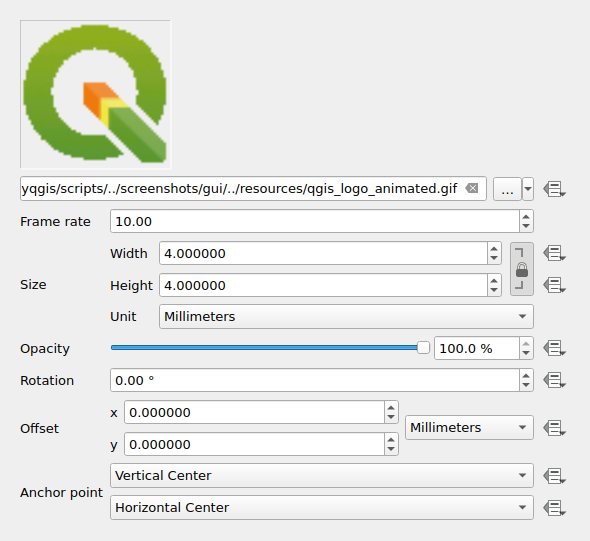This screenshot has width=590, height=541.
Task: Decrease Rotation with down arrow
Action: point(526,385)
